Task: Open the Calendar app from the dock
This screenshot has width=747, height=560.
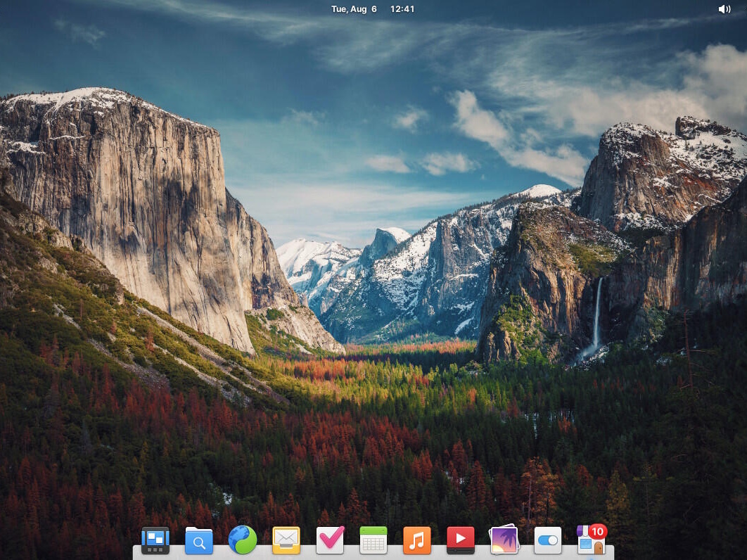Action: 373,540
